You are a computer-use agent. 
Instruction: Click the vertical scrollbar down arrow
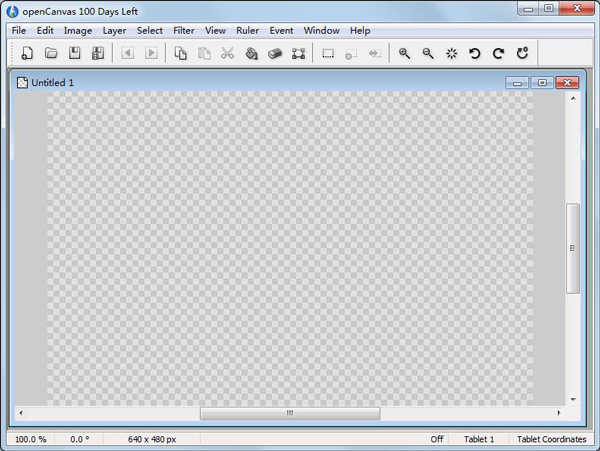pos(573,399)
